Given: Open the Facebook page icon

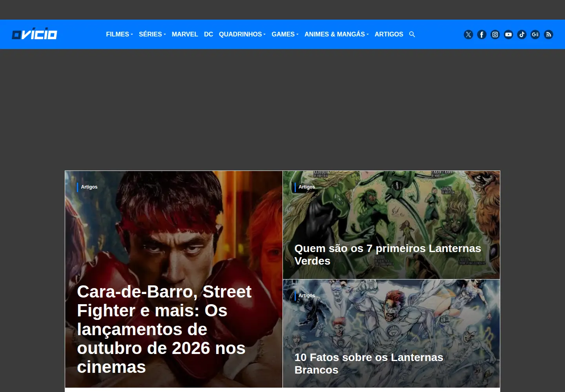Looking at the screenshot, I should pyautogui.click(x=482, y=34).
